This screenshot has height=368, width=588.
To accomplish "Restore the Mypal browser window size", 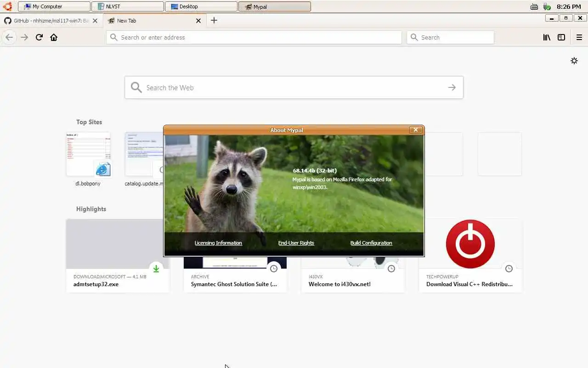I will click(566, 18).
